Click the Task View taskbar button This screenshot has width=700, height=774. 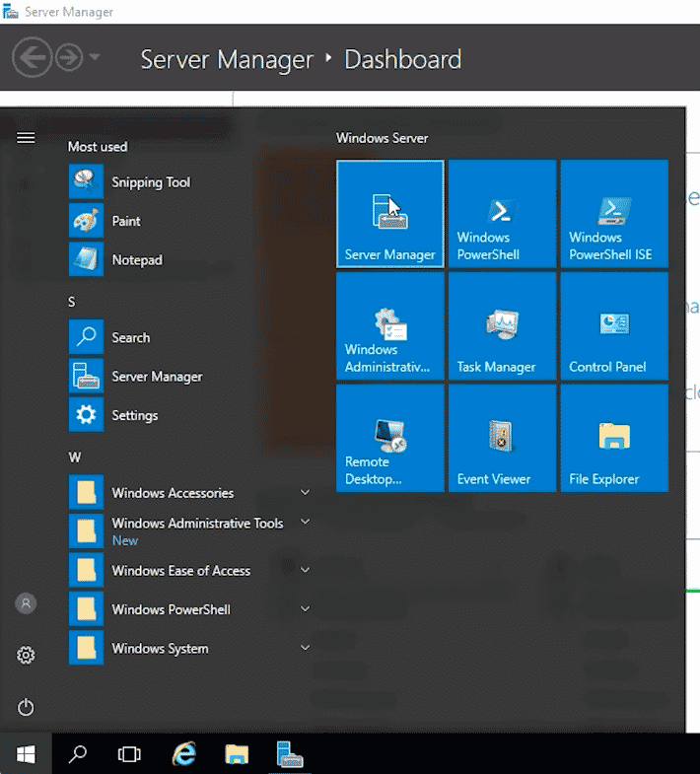pos(129,754)
